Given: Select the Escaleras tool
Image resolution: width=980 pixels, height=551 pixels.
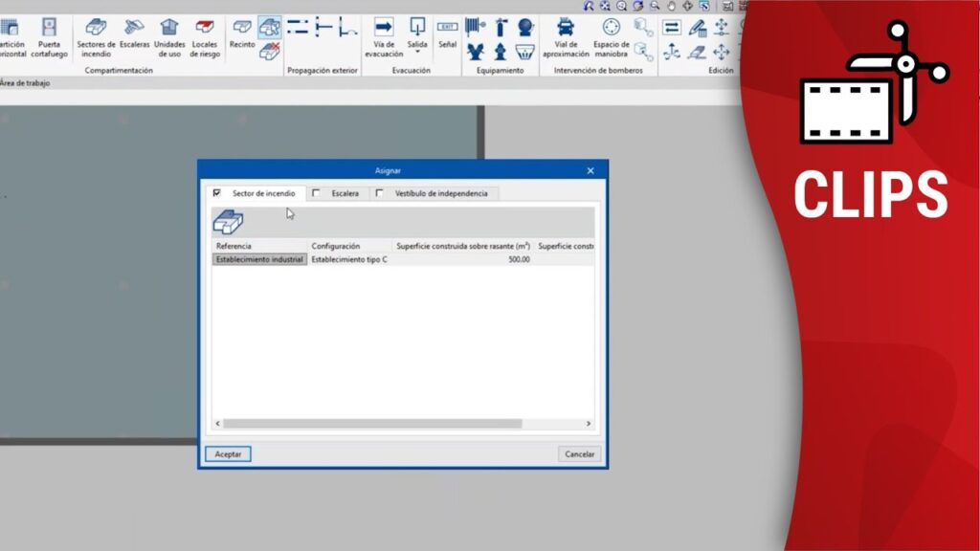Looking at the screenshot, I should (135, 34).
